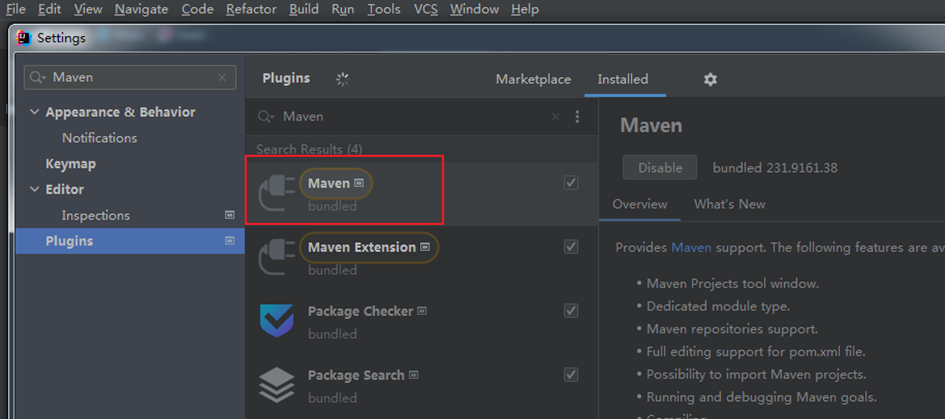Open the Refactor menu
Screen dimensions: 945x419
click(251, 9)
